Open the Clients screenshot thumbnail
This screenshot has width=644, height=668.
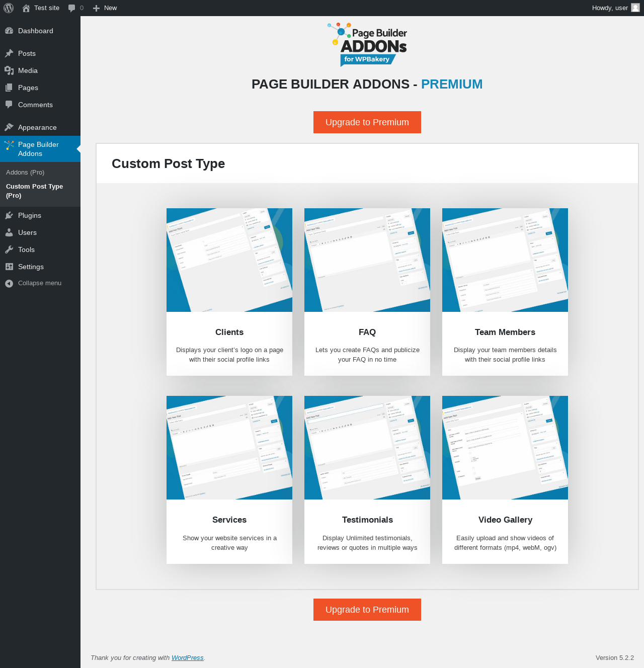pos(229,260)
